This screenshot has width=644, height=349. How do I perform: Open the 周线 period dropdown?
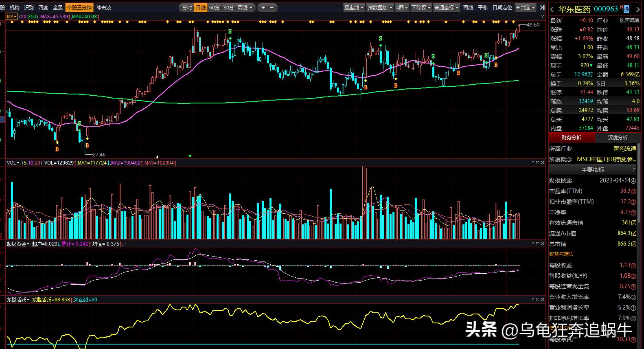click(245, 7)
